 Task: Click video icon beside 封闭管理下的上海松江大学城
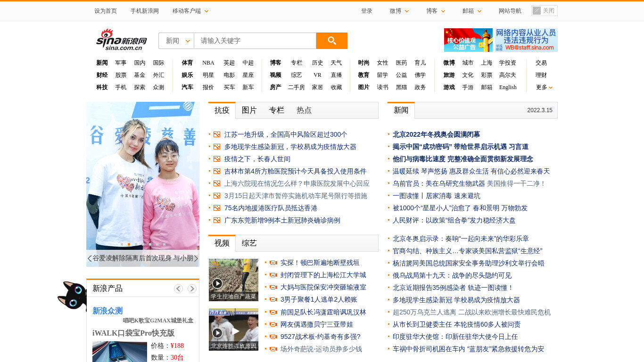coord(273,275)
